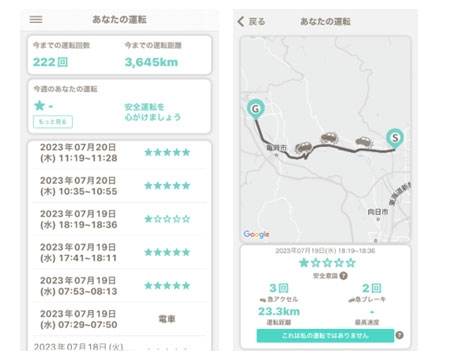
Task: Open the one-star 18:19~18:36 drive entry
Action: [x=119, y=219]
